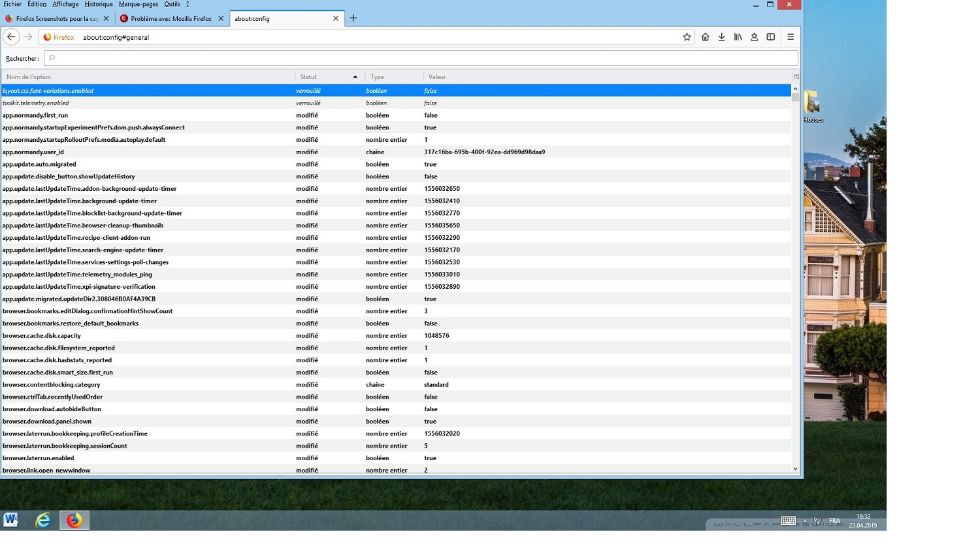Select the about:config tab
The image size is (980, 551).
click(286, 18)
